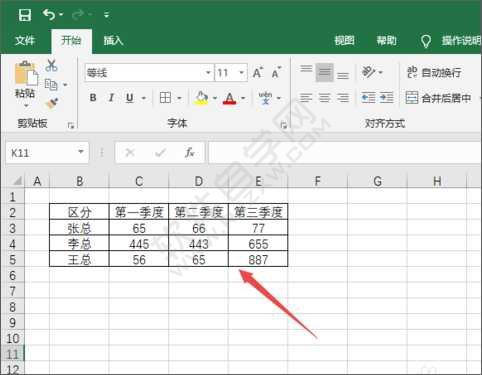This screenshot has width=482, height=375.
Task: Open the Borders dropdown arrow
Action: (x=179, y=98)
